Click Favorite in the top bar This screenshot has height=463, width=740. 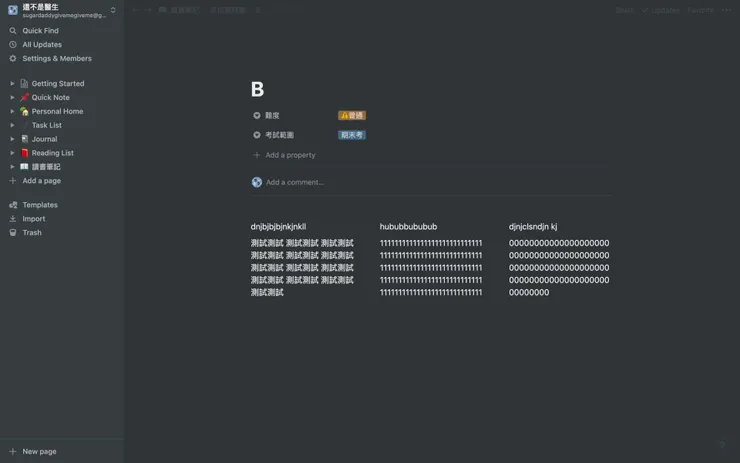700,10
